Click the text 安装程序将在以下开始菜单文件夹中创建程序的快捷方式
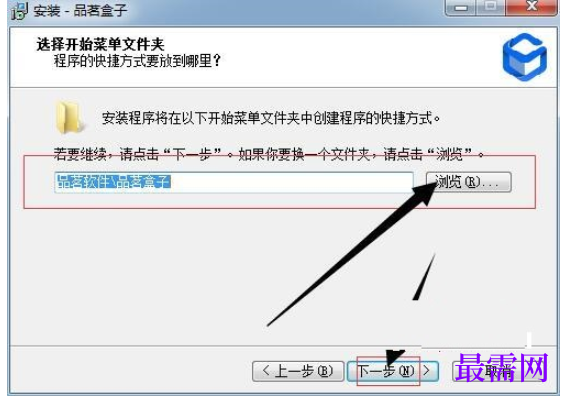 (x=270, y=118)
